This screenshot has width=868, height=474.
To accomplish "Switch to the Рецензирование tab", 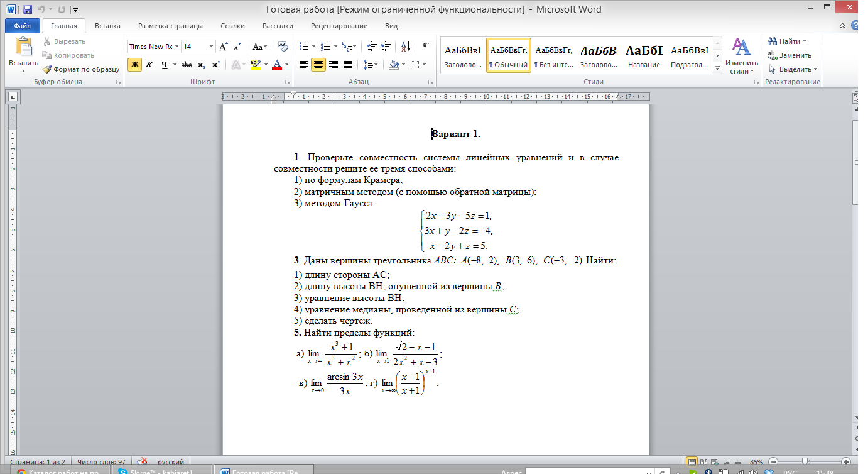I will point(339,26).
